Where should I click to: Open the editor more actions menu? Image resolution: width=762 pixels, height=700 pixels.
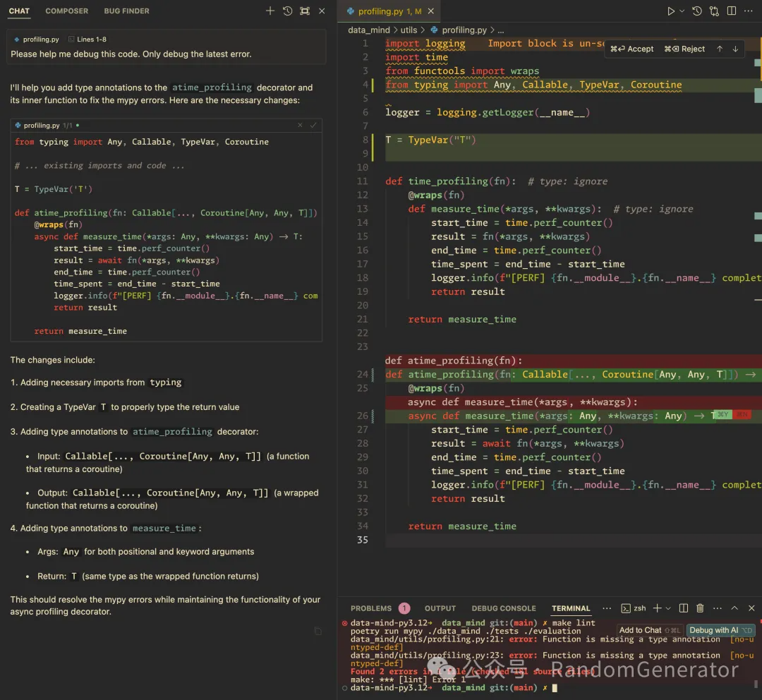click(x=749, y=11)
